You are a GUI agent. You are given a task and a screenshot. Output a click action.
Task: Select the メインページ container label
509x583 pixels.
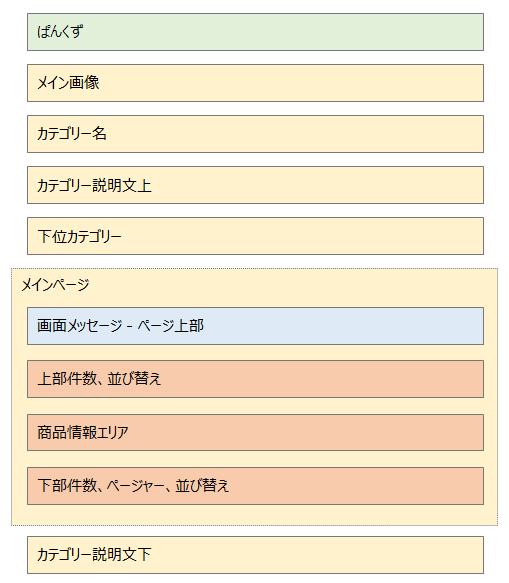click(x=55, y=285)
